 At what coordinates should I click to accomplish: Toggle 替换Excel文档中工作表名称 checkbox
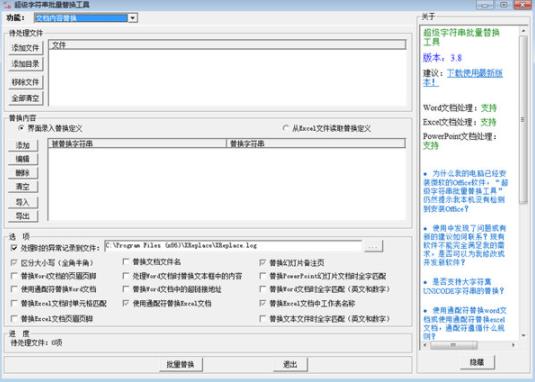tap(262, 303)
